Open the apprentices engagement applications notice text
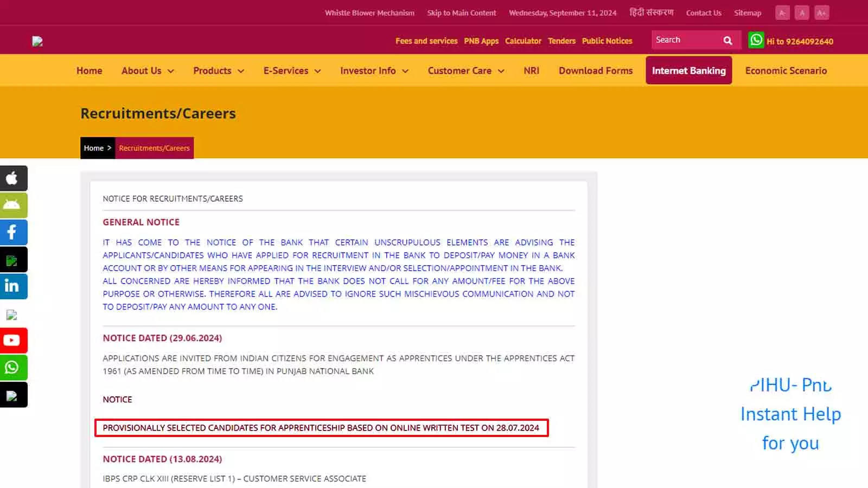The width and height of the screenshot is (868, 488). point(339,364)
